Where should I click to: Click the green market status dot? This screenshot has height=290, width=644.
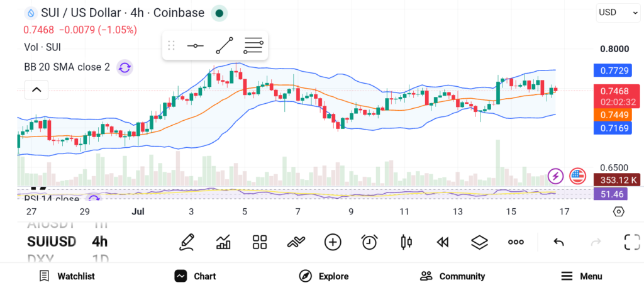click(x=219, y=13)
